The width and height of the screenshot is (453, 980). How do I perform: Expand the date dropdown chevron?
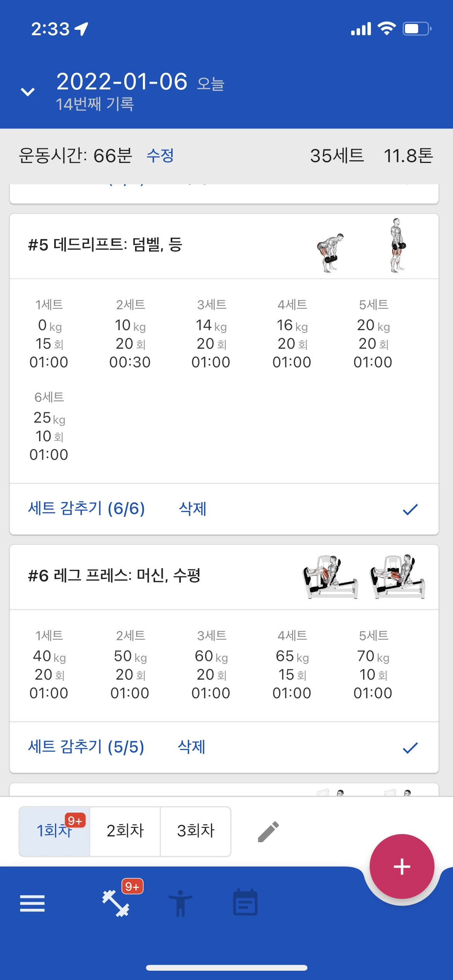[27, 92]
